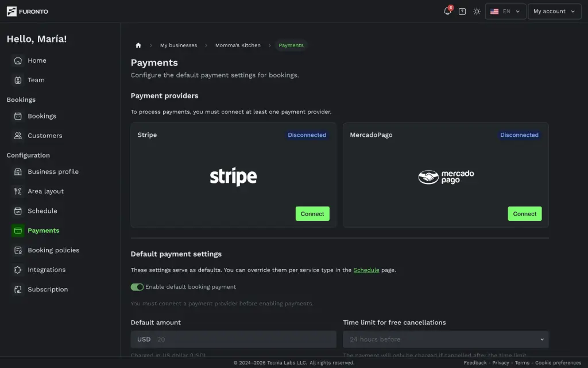This screenshot has height=368, width=588.
Task: Open Cookie preferences footer link
Action: pyautogui.click(x=558, y=363)
